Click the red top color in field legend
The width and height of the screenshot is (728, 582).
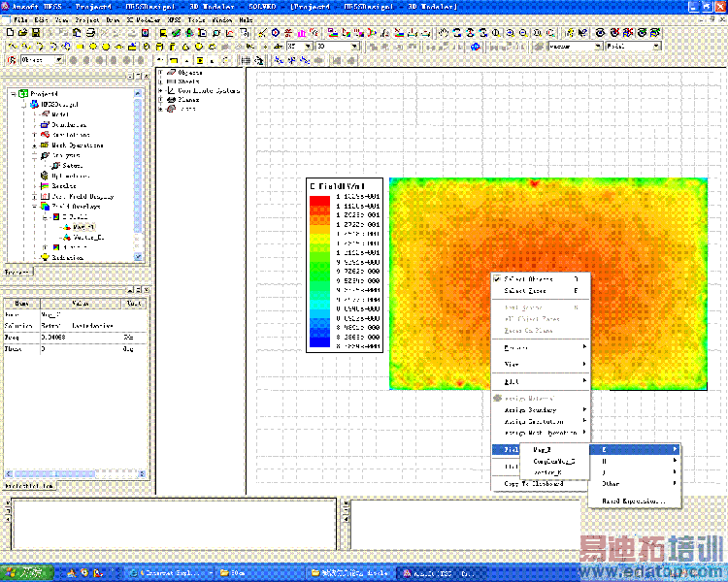(x=319, y=200)
